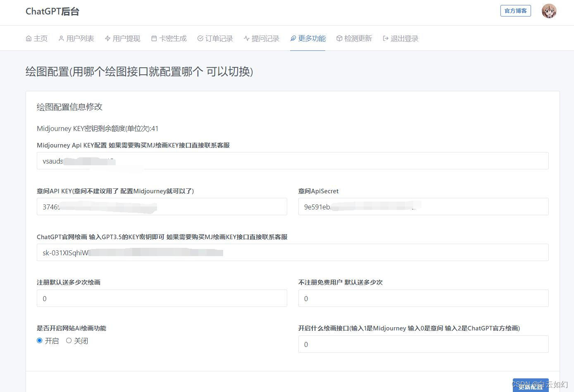Viewport: 574px width, 392px height.
Task: Open the user avatar in header
Action: pyautogui.click(x=549, y=11)
